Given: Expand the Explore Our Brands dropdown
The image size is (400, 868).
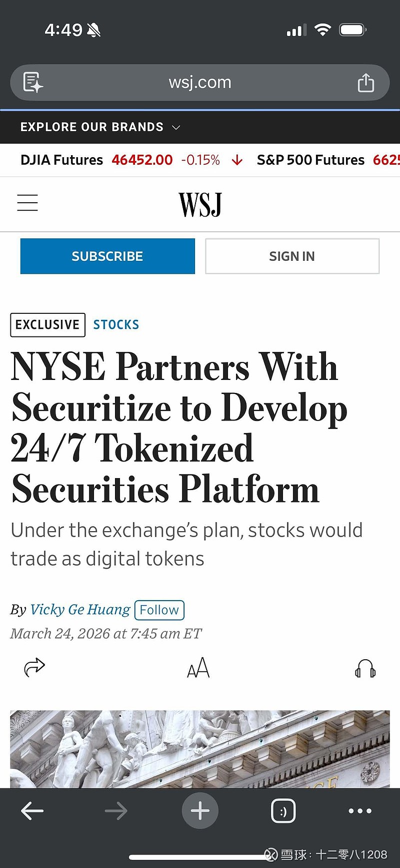Looking at the screenshot, I should tap(100, 127).
